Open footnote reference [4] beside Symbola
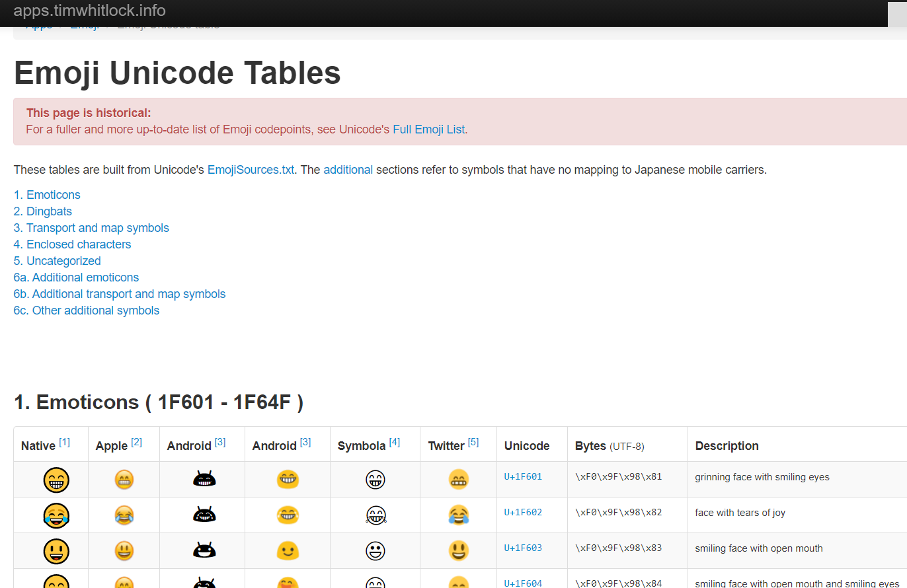Viewport: 907px width, 588px height. pos(395,441)
